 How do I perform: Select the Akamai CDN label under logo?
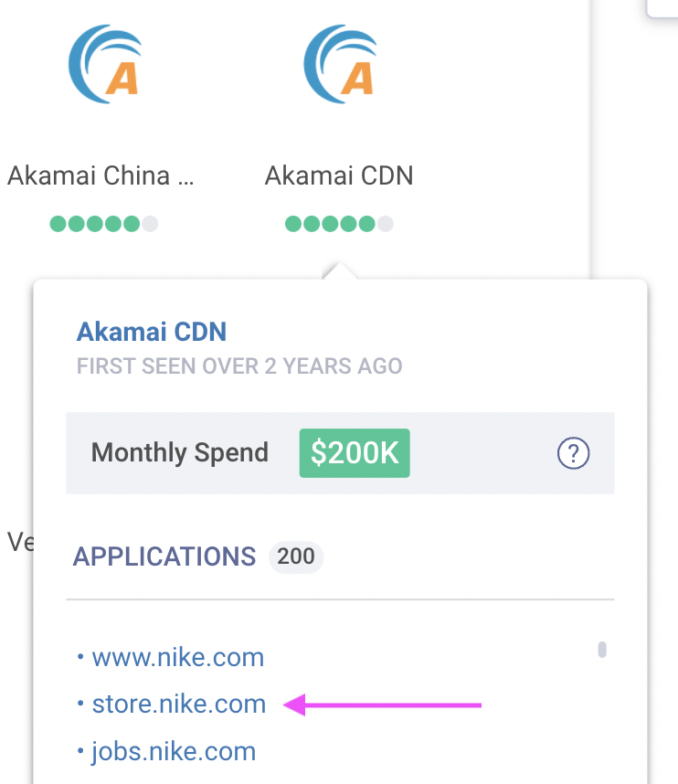[x=339, y=175]
